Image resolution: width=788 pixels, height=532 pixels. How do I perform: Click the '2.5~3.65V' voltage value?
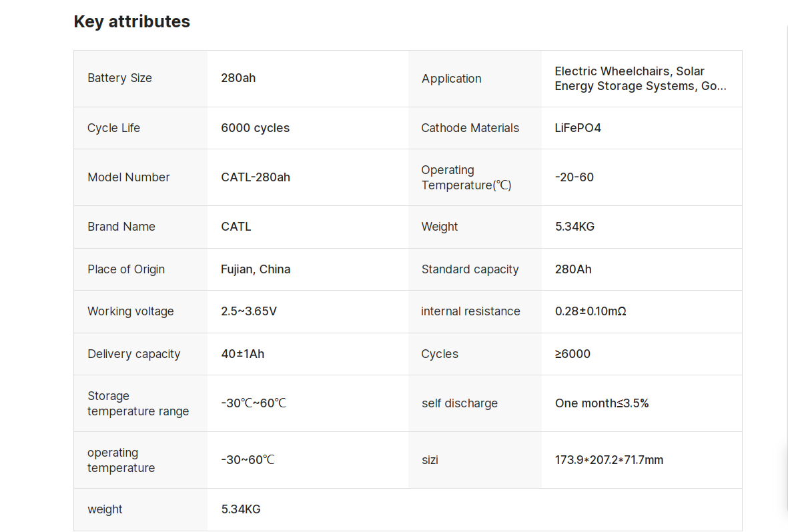[x=249, y=311]
